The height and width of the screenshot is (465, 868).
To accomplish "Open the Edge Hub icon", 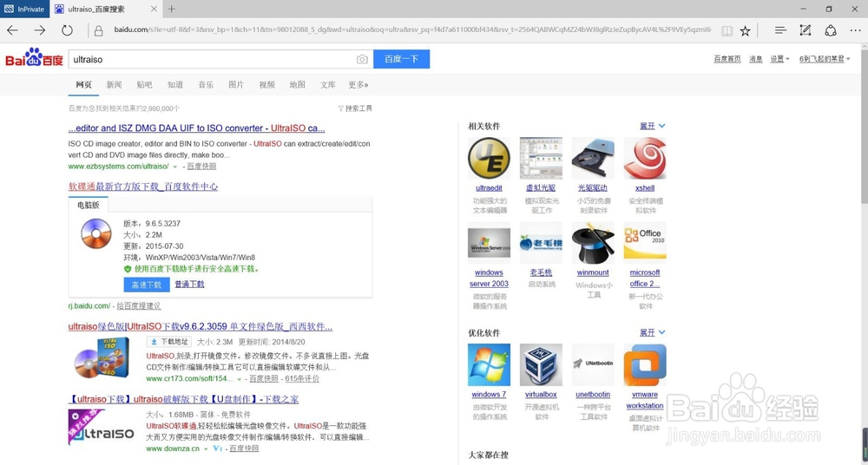I will click(780, 30).
